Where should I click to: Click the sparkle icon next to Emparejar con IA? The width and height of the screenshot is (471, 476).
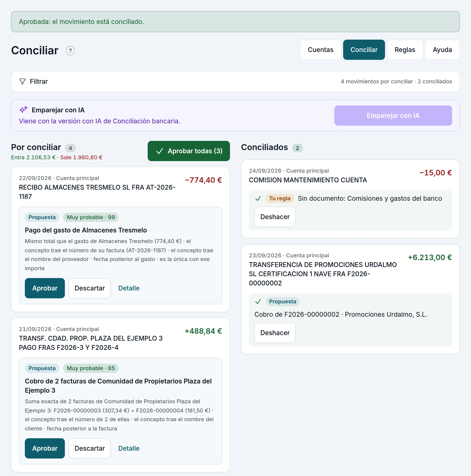[23, 110]
